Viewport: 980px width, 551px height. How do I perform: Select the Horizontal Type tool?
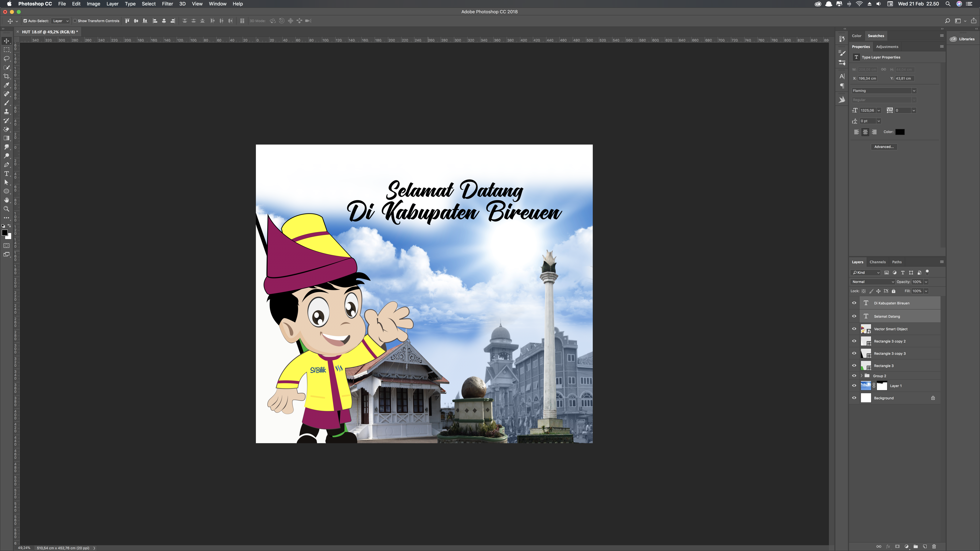(6, 173)
